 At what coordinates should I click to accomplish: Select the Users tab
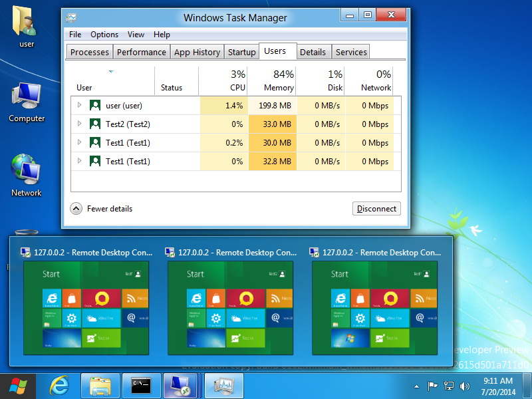click(x=278, y=51)
